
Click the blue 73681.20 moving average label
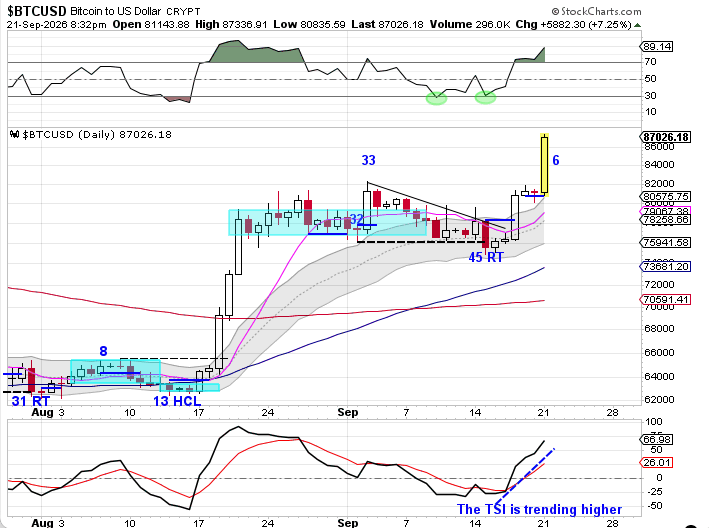[666, 266]
